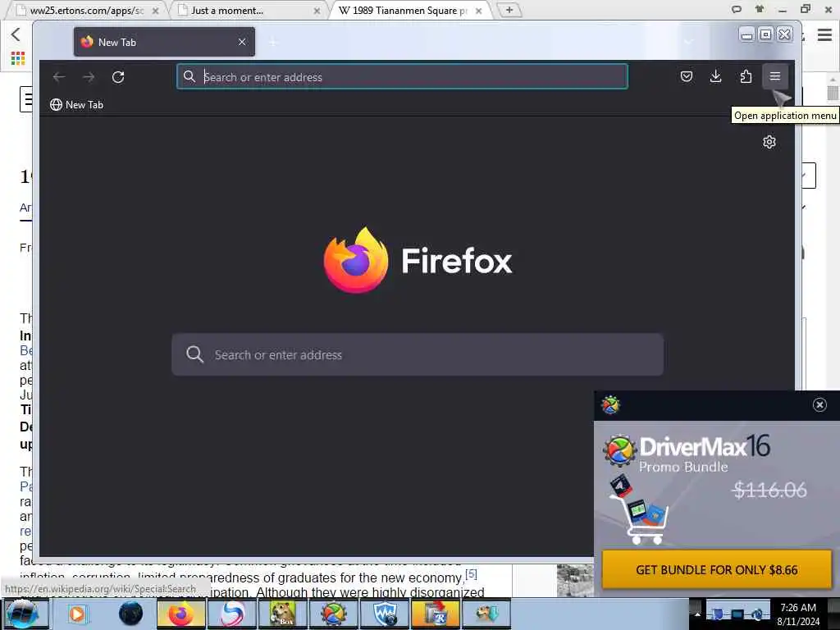This screenshot has height=630, width=840.
Task: Open the New Tab bookmark in toolbar
Action: pyautogui.click(x=76, y=105)
